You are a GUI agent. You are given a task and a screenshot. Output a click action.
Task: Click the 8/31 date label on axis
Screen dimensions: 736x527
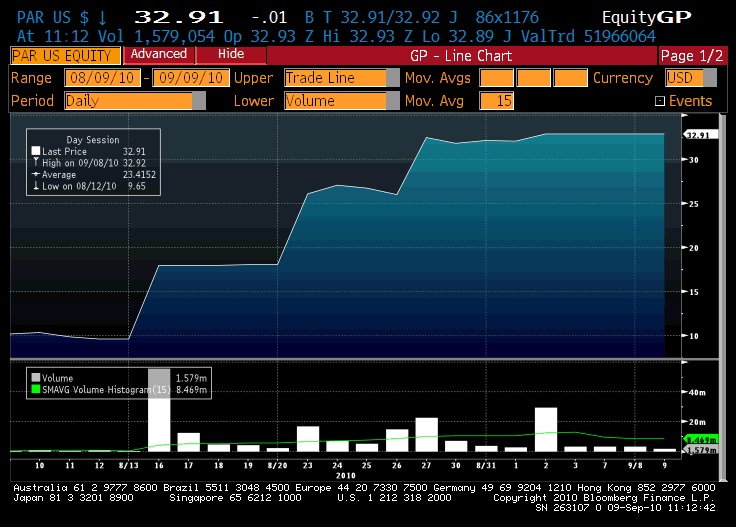point(486,465)
